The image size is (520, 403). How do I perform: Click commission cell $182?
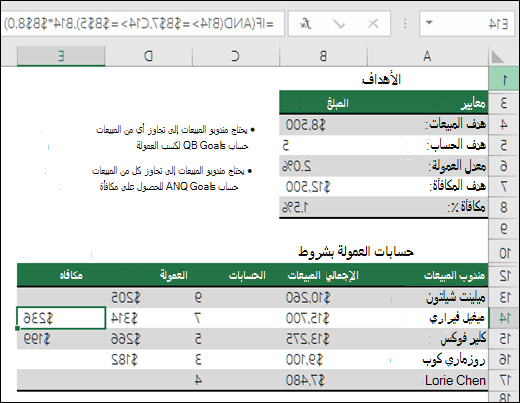(x=149, y=360)
